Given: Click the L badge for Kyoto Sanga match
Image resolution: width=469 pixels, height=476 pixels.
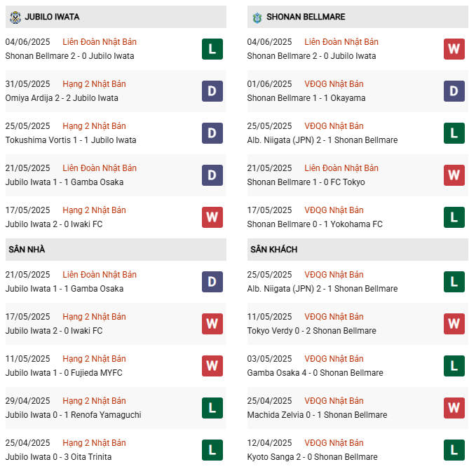Looking at the screenshot, I should click(454, 450).
